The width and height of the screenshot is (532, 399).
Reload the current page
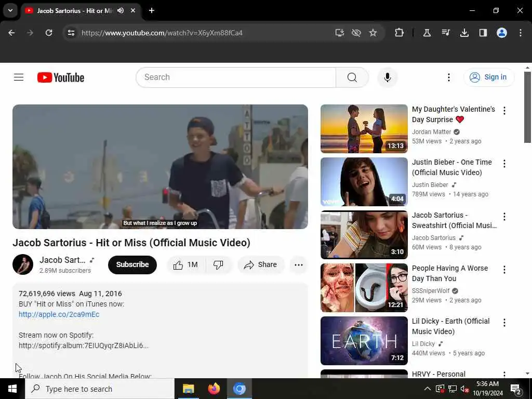click(x=49, y=33)
